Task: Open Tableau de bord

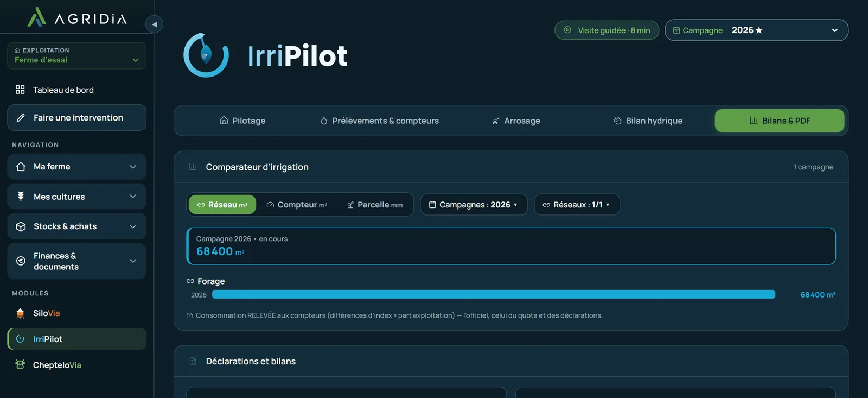Action: click(x=76, y=90)
